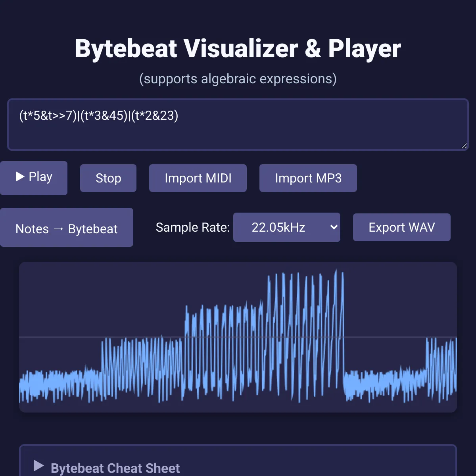Click the chevron arrow on the sample rate selector

pyautogui.click(x=334, y=227)
